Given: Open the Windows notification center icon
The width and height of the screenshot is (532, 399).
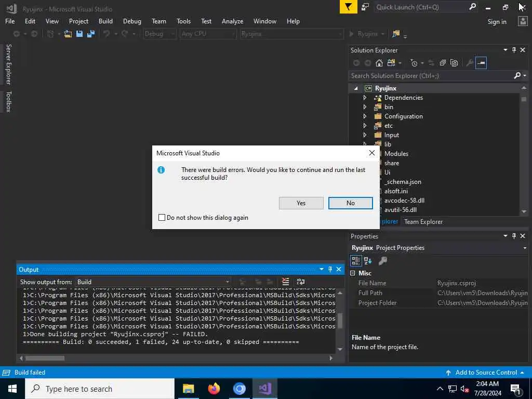Looking at the screenshot, I should tap(515, 389).
